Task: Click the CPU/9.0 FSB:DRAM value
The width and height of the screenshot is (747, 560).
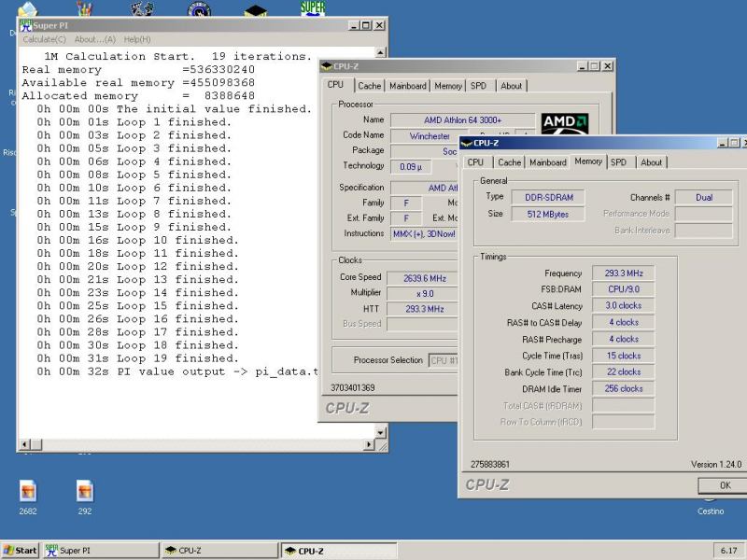Action: click(623, 289)
